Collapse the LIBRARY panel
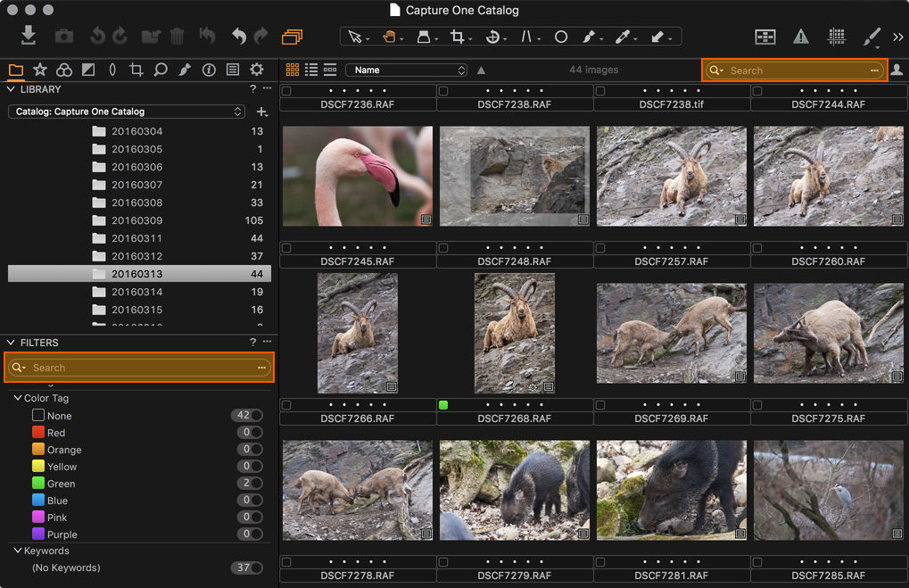 11,89
